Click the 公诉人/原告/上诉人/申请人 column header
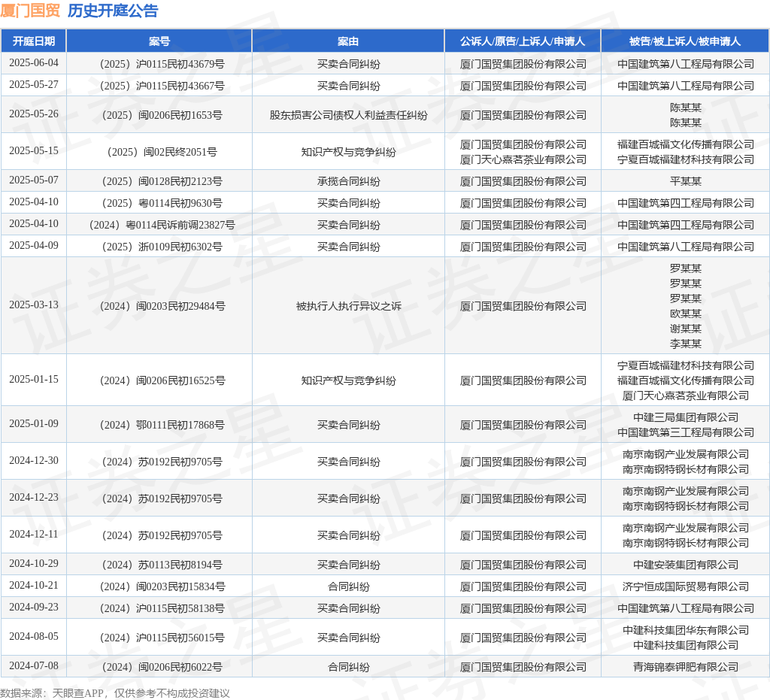Image resolution: width=770 pixels, height=700 pixels. click(x=523, y=41)
